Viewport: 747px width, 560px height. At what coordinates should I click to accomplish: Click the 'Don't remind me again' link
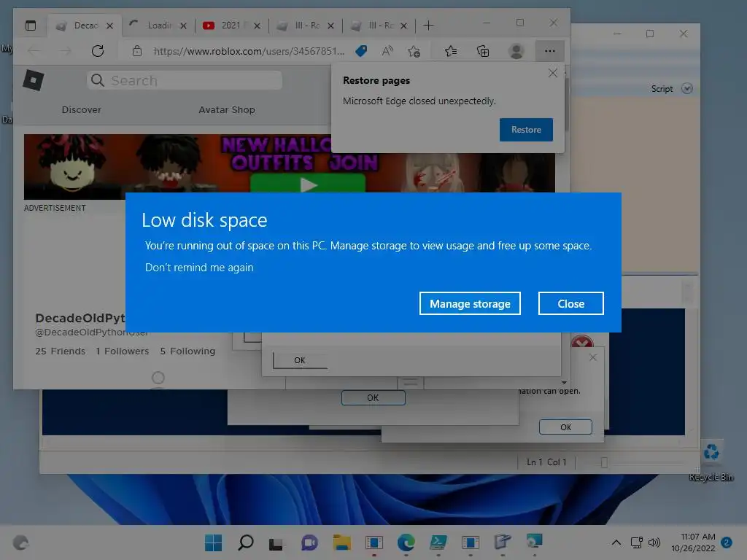tap(199, 268)
